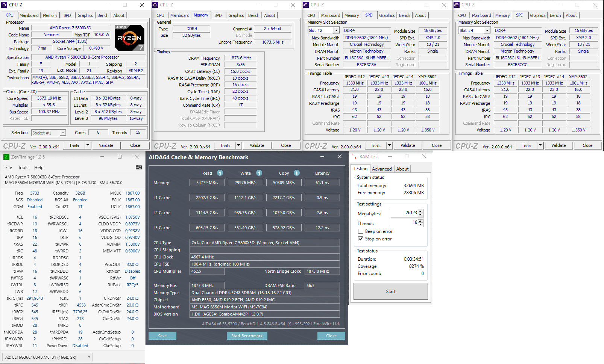The width and height of the screenshot is (604, 364).
Task: Open the About tab in RAM Test
Action: (x=402, y=169)
